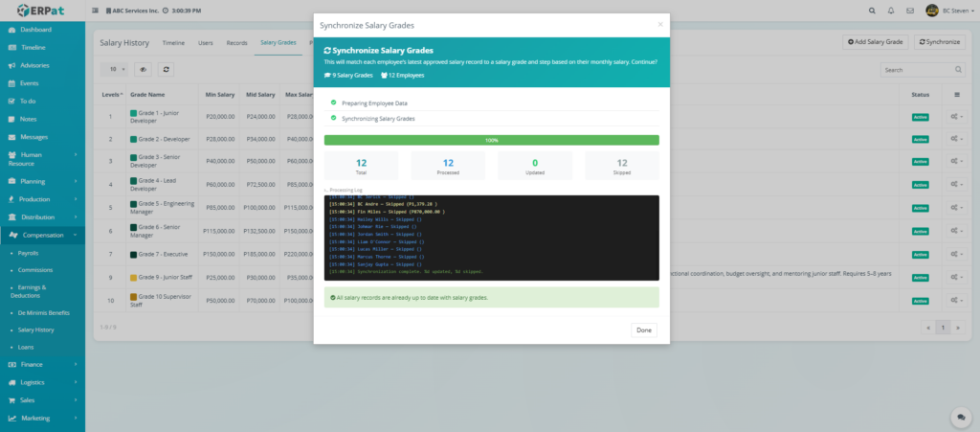The height and width of the screenshot is (432, 980).
Task: Open Salary History in the sidebar
Action: (x=38, y=329)
